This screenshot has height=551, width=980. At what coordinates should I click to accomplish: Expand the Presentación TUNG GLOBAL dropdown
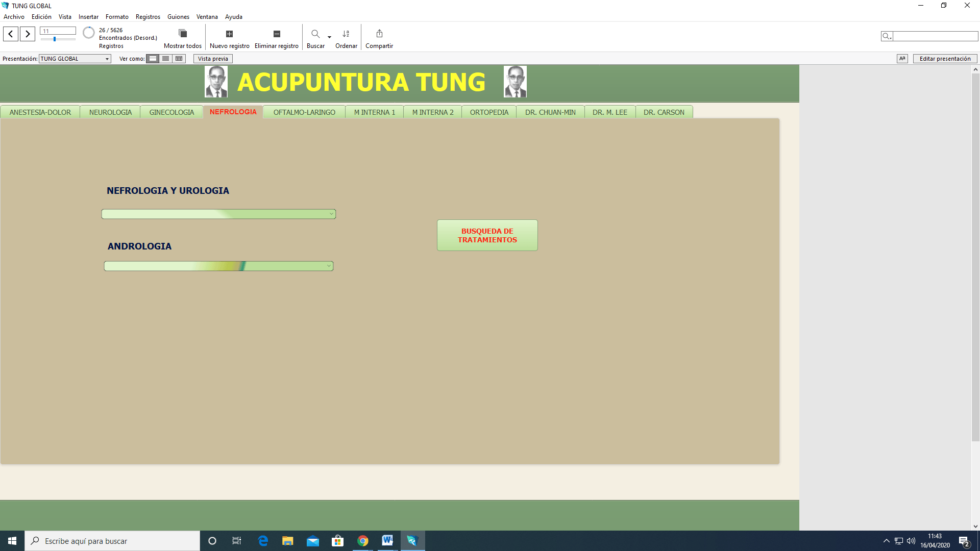tap(107, 59)
